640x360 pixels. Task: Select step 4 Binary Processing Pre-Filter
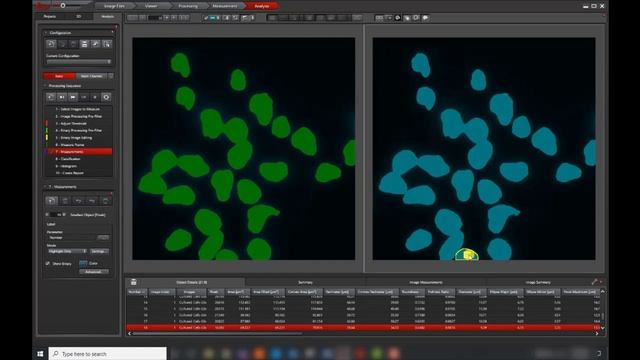click(78, 131)
